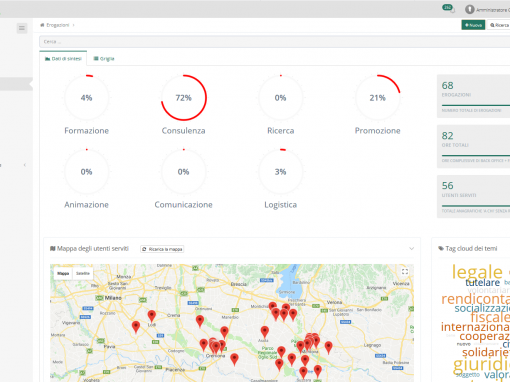Image resolution: width=510 pixels, height=382 pixels.
Task: Toggle the map fullscreen icon
Action: [405, 272]
